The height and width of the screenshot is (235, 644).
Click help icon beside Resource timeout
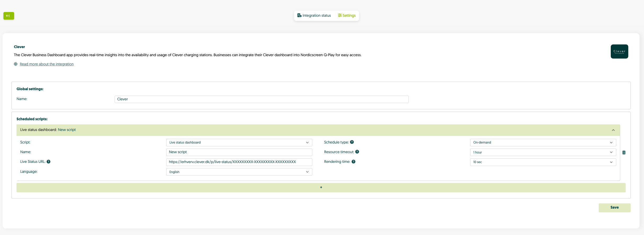click(x=357, y=152)
